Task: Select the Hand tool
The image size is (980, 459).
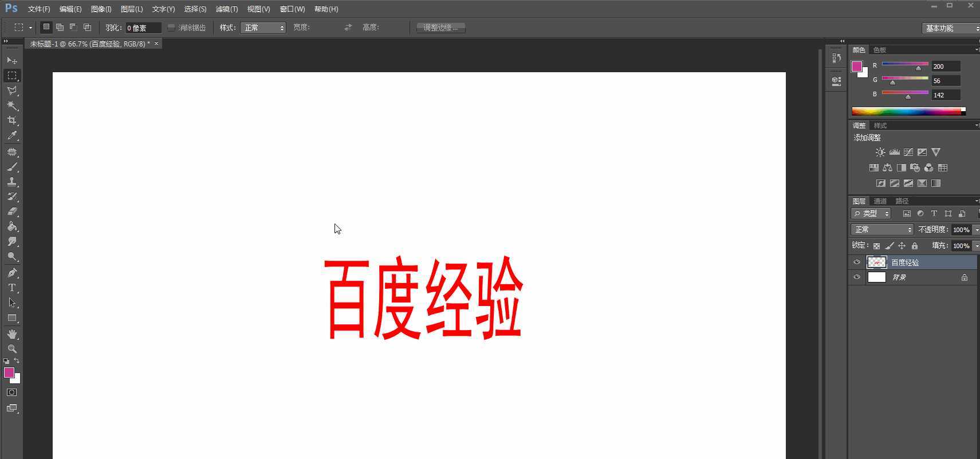Action: (x=12, y=334)
